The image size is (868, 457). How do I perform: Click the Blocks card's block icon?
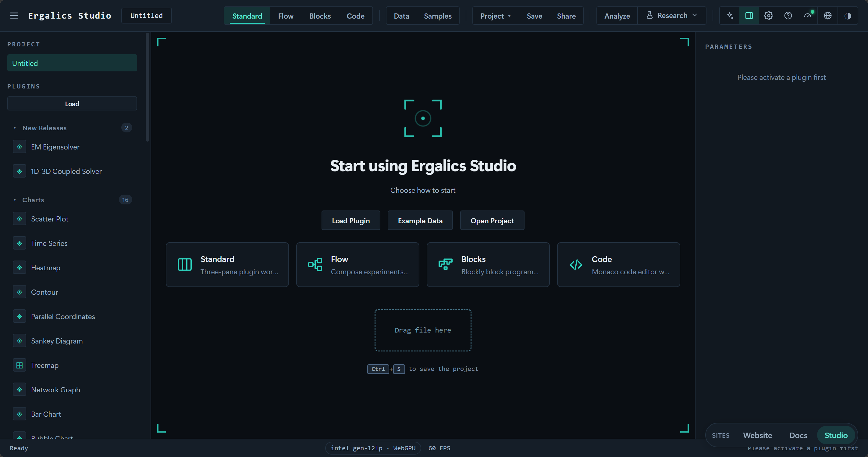click(446, 264)
